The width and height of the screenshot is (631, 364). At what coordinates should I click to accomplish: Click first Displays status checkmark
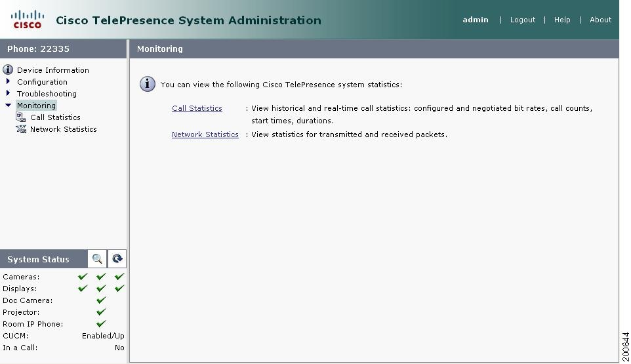83,289
